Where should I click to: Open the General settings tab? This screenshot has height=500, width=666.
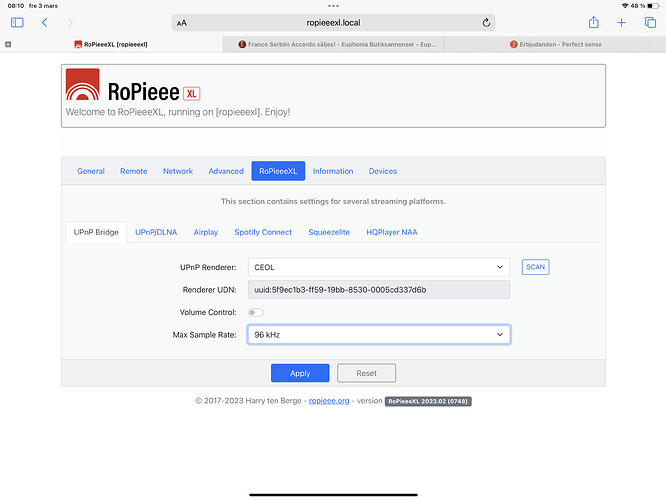[91, 171]
